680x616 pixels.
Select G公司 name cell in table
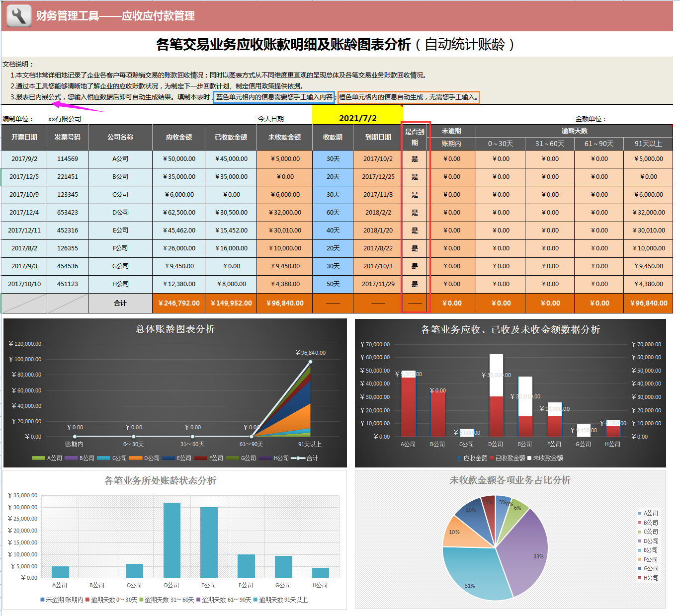[x=120, y=266]
